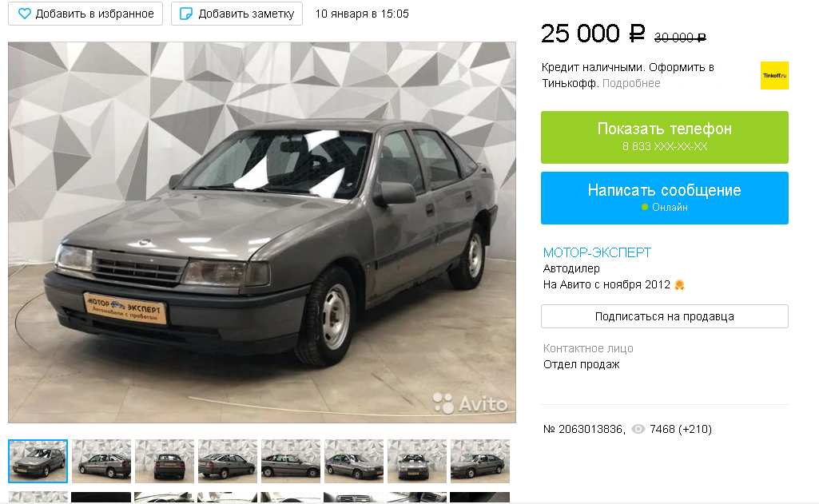Open the fifth car thumbnail

[x=291, y=461]
